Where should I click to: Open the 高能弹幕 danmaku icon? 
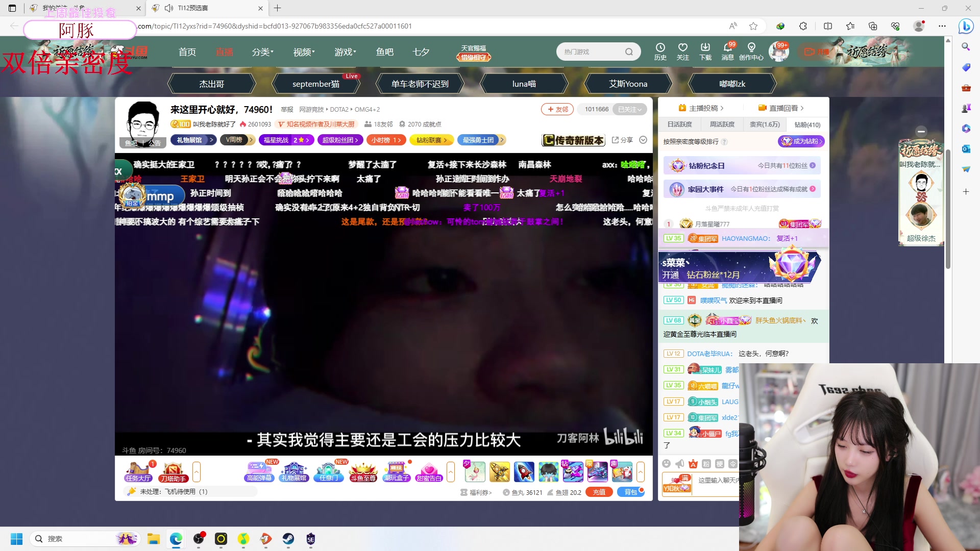point(259,471)
